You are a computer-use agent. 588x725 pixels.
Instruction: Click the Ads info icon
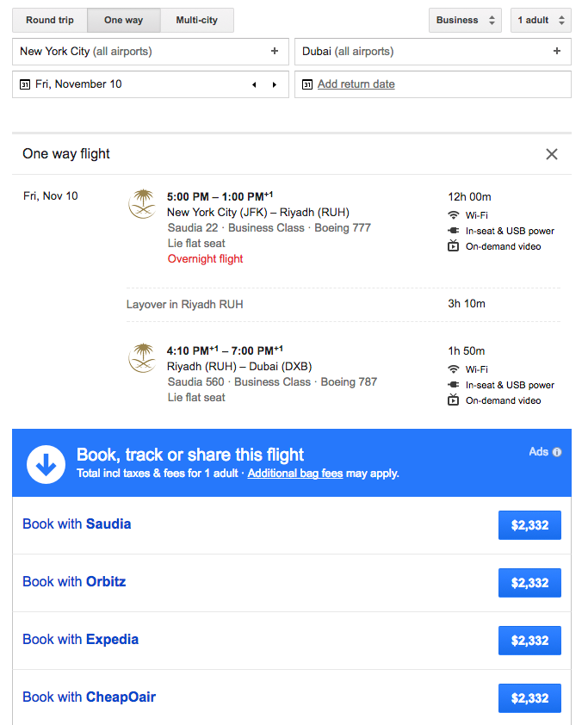557,452
